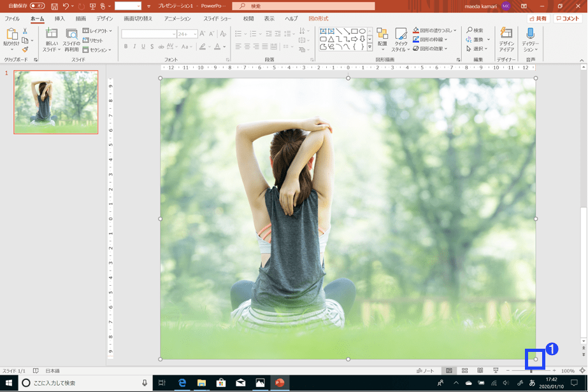This screenshot has height=392, width=588.
Task: Toggle text Shadow formatting
Action: (x=152, y=46)
